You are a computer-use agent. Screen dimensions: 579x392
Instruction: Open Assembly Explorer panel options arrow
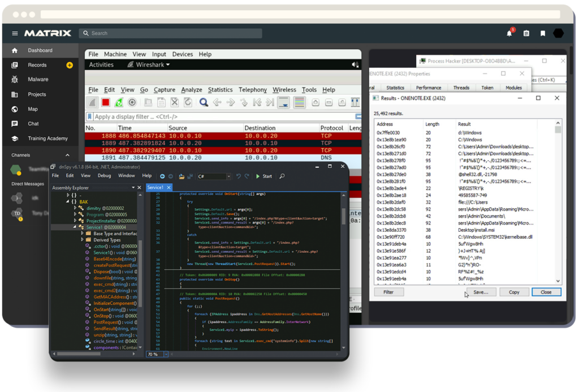point(133,188)
